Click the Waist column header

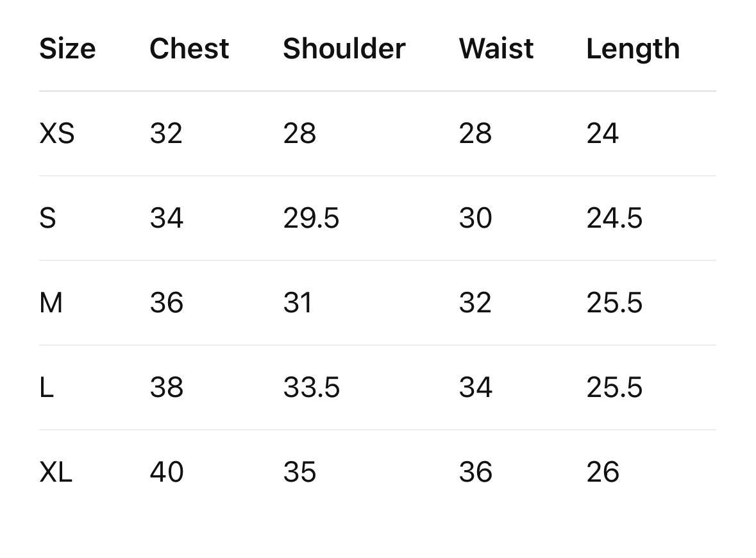click(x=496, y=49)
